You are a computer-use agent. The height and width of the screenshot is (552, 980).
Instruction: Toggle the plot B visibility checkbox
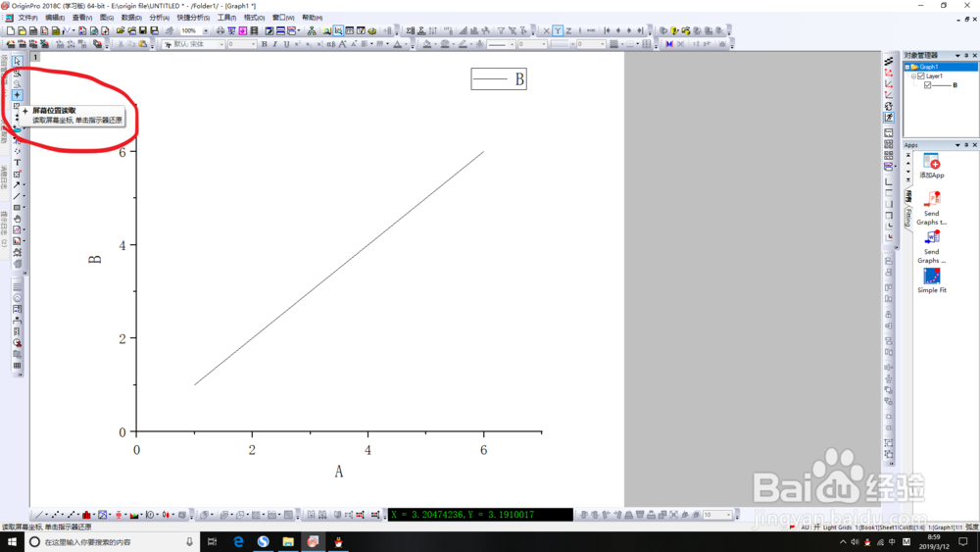[x=927, y=85]
